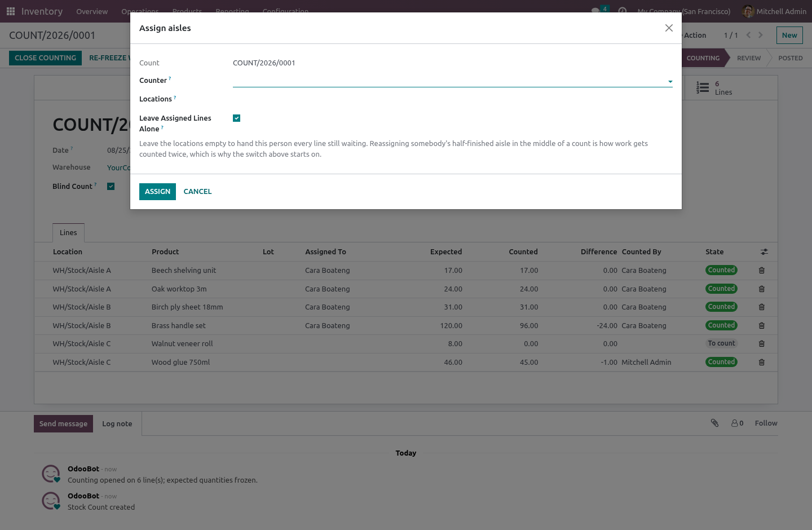Toggle the Blind Count checkbox
812x530 pixels.
tap(111, 187)
